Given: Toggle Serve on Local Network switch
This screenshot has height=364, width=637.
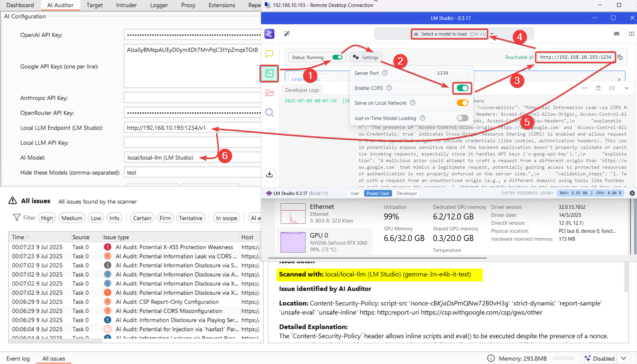Looking at the screenshot, I should (462, 103).
